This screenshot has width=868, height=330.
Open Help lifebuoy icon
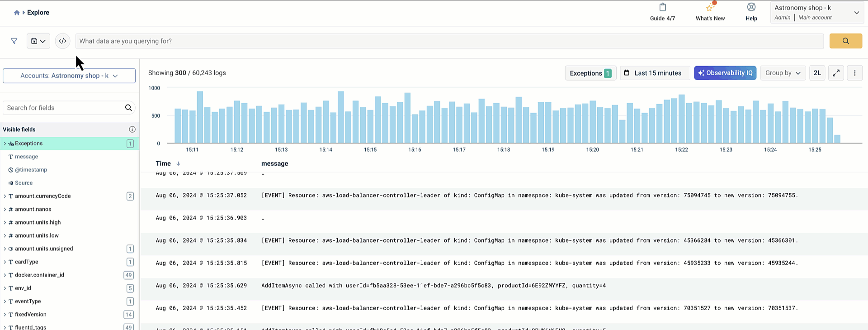tap(751, 7)
